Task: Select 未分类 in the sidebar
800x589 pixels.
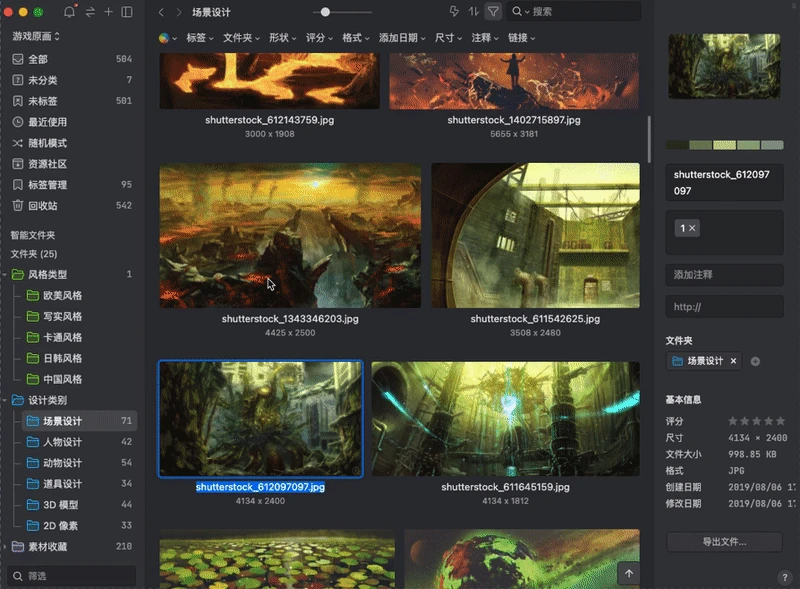Action: [72, 80]
